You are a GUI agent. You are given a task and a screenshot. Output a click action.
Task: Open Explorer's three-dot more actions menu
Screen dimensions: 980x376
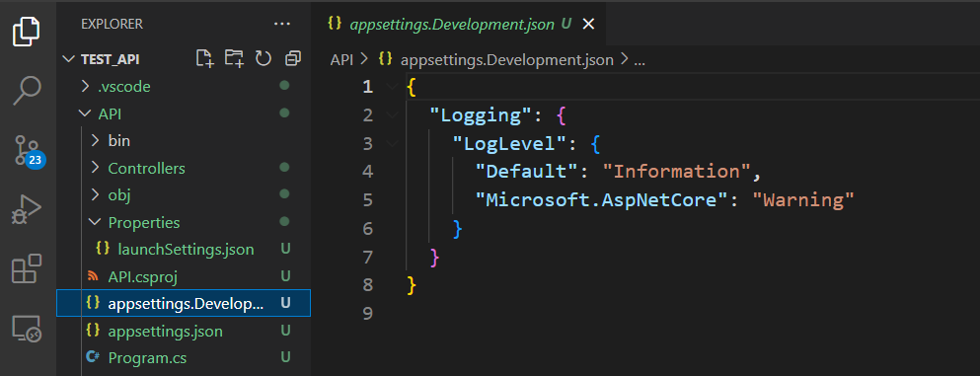[x=282, y=25]
